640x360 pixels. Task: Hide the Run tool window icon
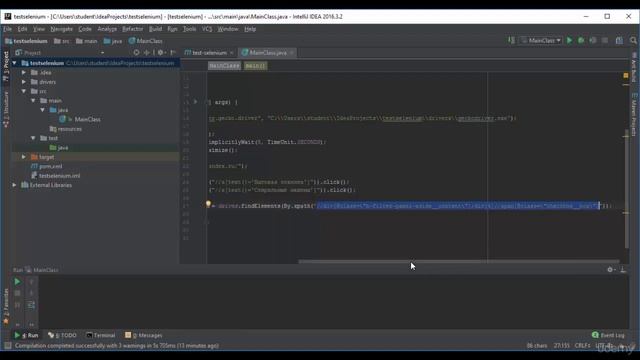[x=623, y=270]
